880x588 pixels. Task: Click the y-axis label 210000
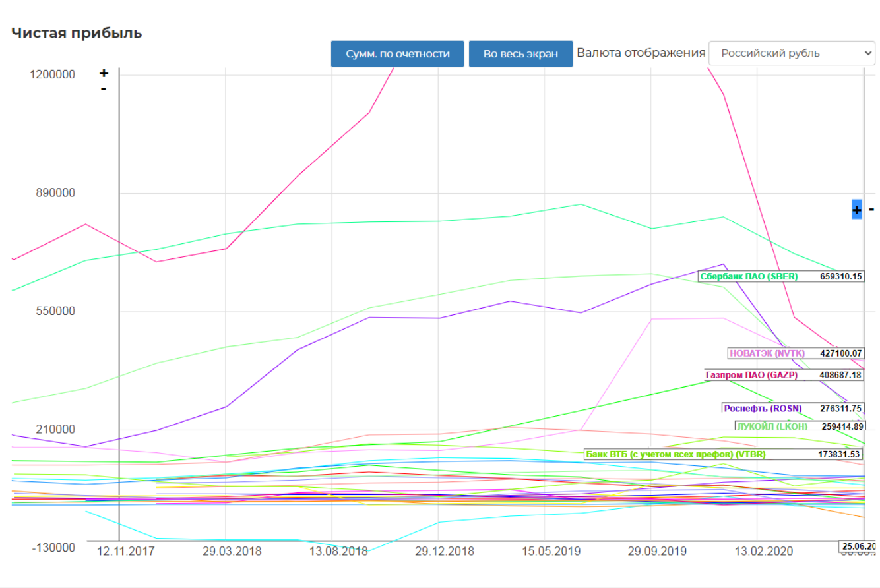pos(55,430)
